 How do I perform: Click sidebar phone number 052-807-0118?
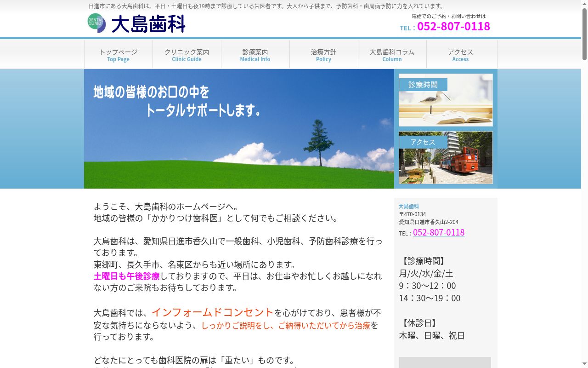[x=439, y=232]
